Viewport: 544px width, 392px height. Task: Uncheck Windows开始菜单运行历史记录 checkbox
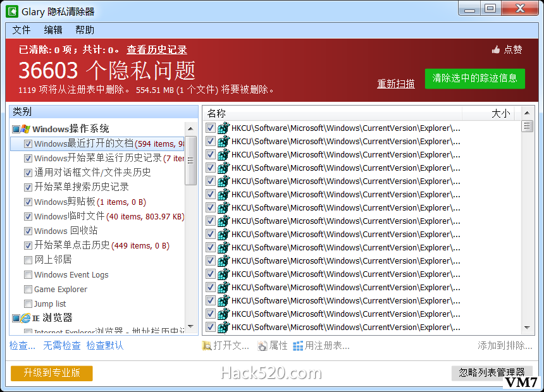[28, 158]
